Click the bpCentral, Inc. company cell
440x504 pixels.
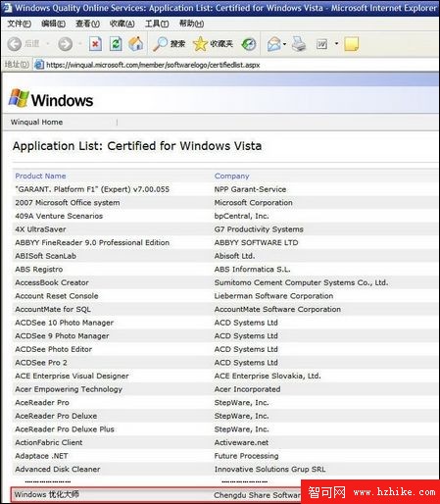click(x=241, y=216)
